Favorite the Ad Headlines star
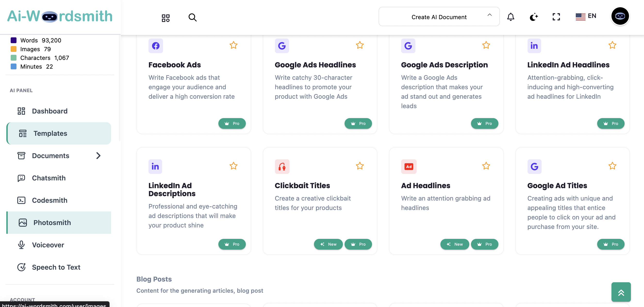The height and width of the screenshot is (307, 644). (x=486, y=166)
